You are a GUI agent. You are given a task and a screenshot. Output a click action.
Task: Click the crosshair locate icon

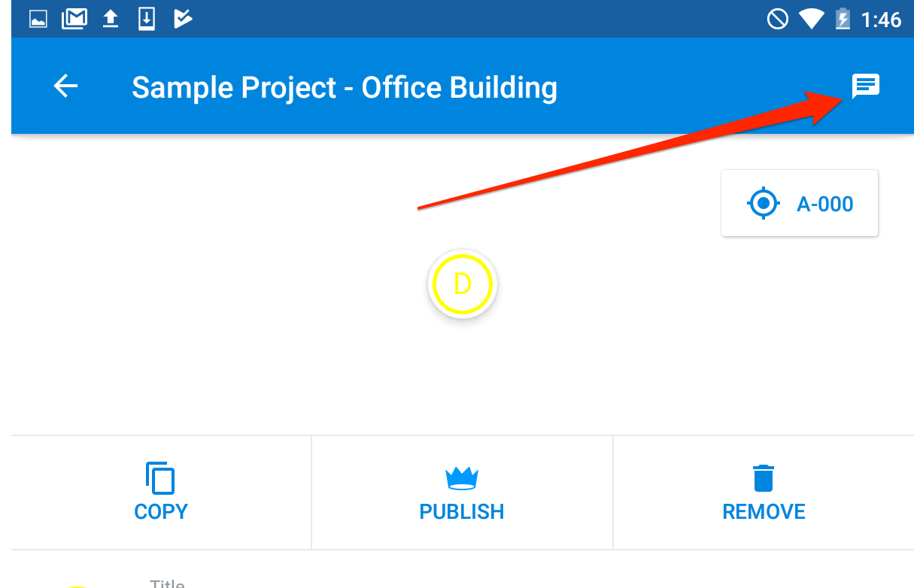764,204
